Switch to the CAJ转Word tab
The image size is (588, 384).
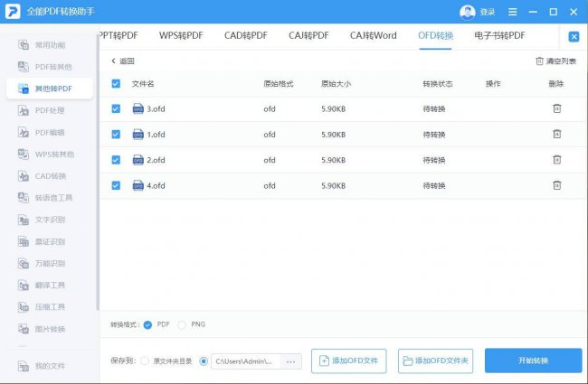pyautogui.click(x=373, y=35)
